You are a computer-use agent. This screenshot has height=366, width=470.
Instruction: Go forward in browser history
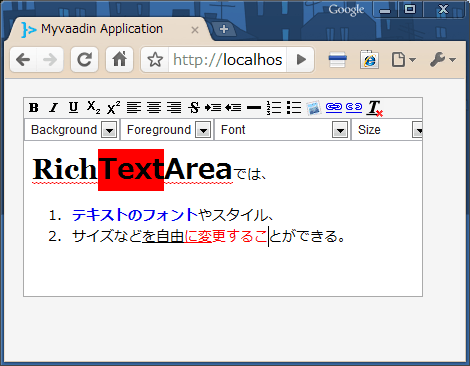[50, 60]
